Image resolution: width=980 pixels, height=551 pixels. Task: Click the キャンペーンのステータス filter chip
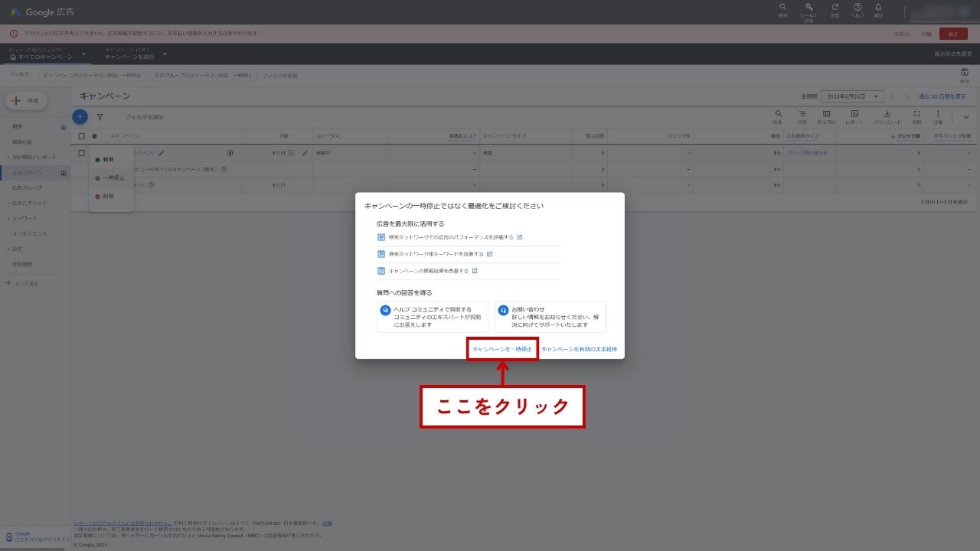[92, 75]
